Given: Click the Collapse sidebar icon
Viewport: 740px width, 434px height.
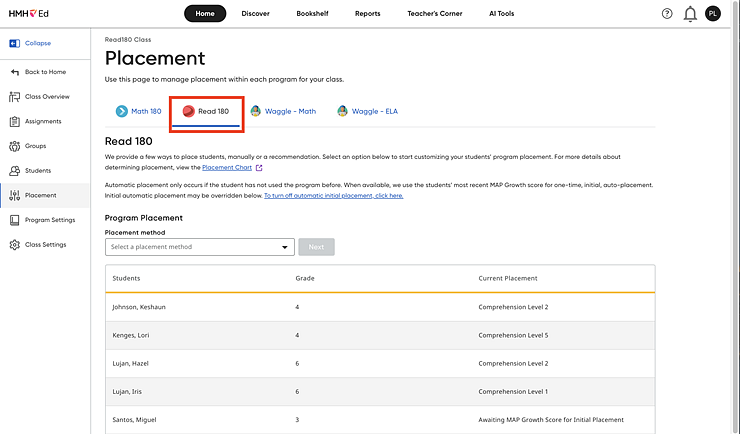Looking at the screenshot, I should (x=15, y=43).
